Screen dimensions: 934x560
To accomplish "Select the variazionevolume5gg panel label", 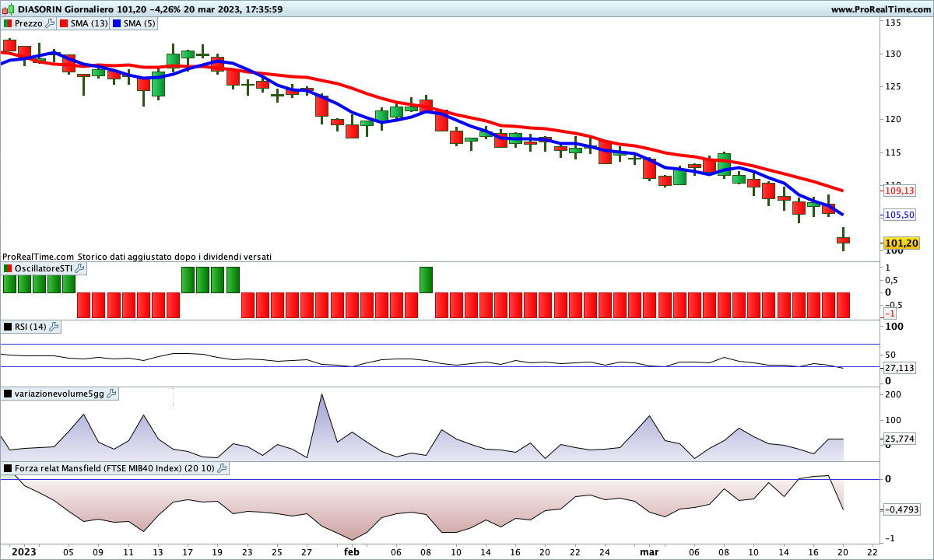I will click(x=60, y=394).
